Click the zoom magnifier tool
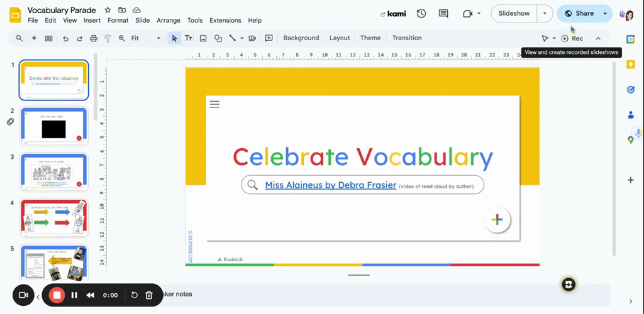Screen dimensions: 644x314 [x=121, y=38]
